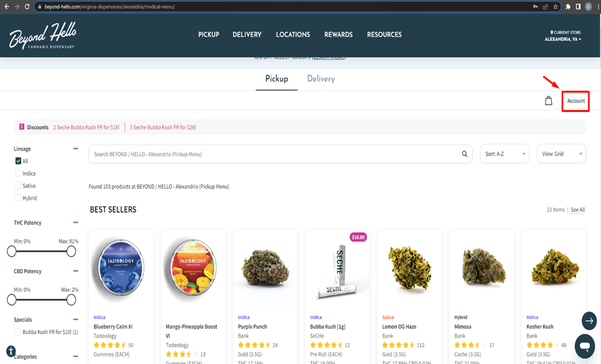The width and height of the screenshot is (601, 364).
Task: Open the See All best sellers link
Action: 578,210
